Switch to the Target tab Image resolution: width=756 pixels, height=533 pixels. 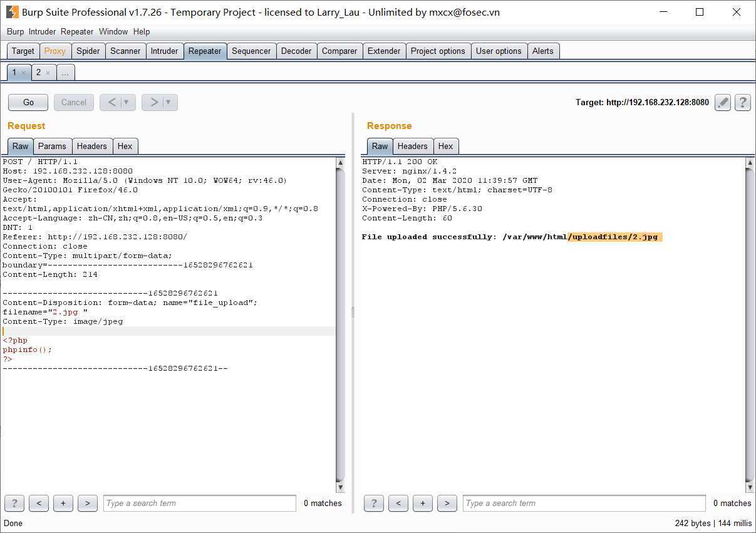[x=23, y=51]
